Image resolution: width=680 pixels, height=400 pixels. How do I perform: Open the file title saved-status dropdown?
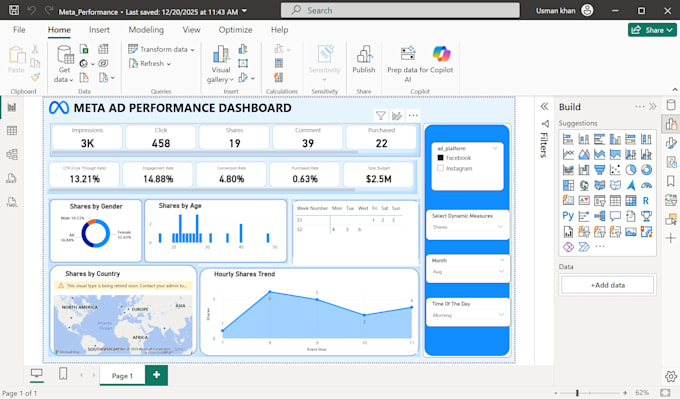[x=245, y=11]
